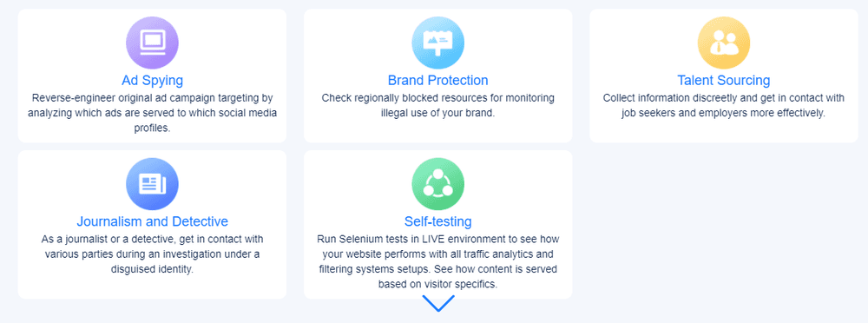Open the Self-testing heading link
Viewport: 868px width, 323px height.
coord(437,221)
